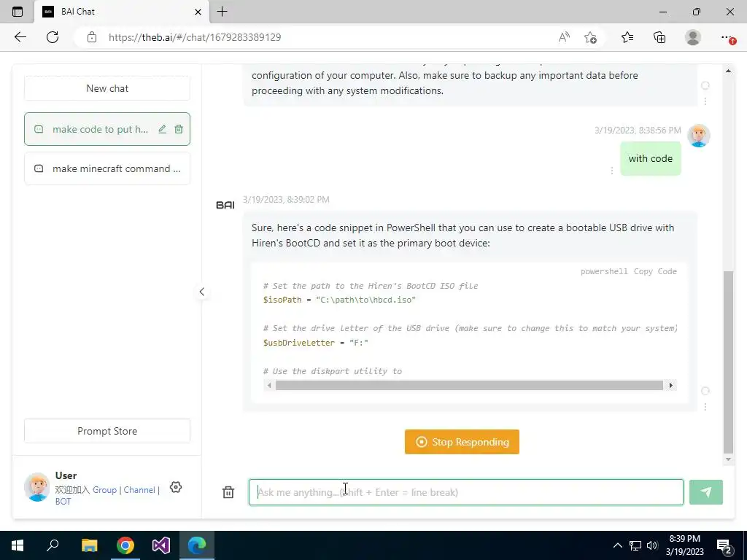
Task: Go back in the browser
Action: (20, 37)
